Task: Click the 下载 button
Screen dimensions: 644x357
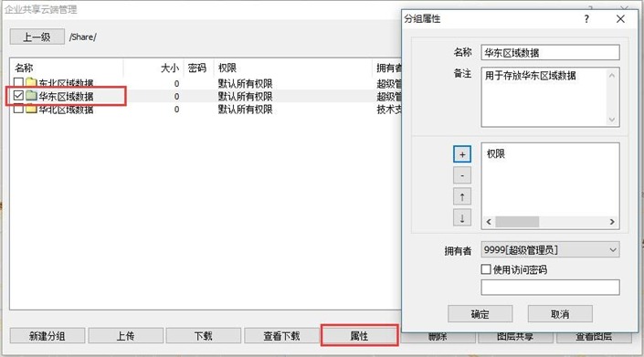Action: [x=204, y=336]
